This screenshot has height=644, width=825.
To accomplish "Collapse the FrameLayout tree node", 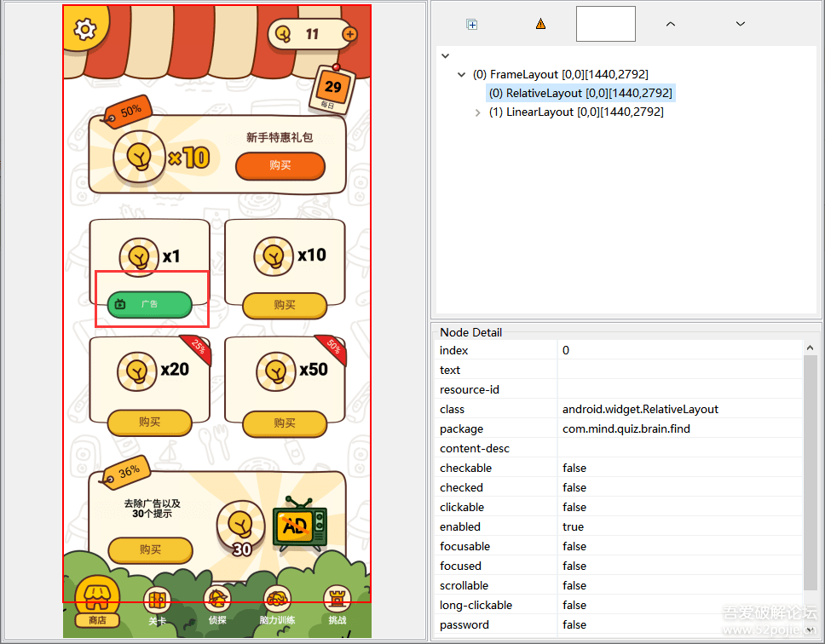I will tap(462, 75).
